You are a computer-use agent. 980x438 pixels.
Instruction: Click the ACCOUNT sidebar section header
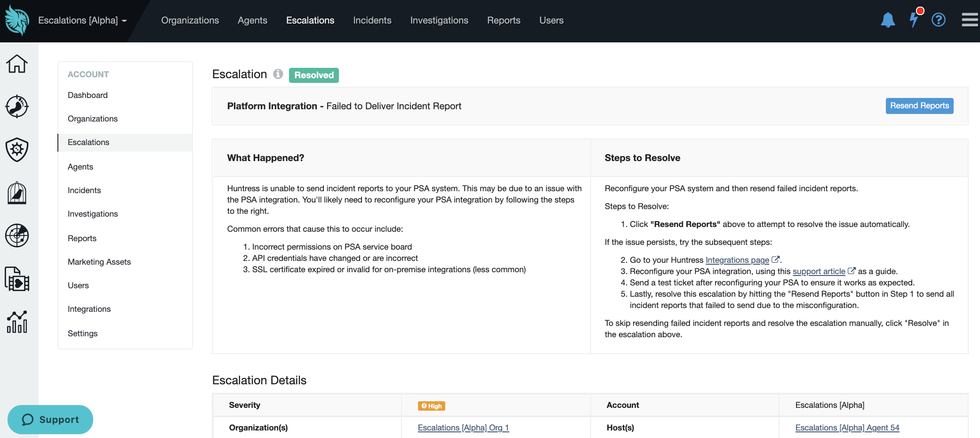click(x=88, y=74)
